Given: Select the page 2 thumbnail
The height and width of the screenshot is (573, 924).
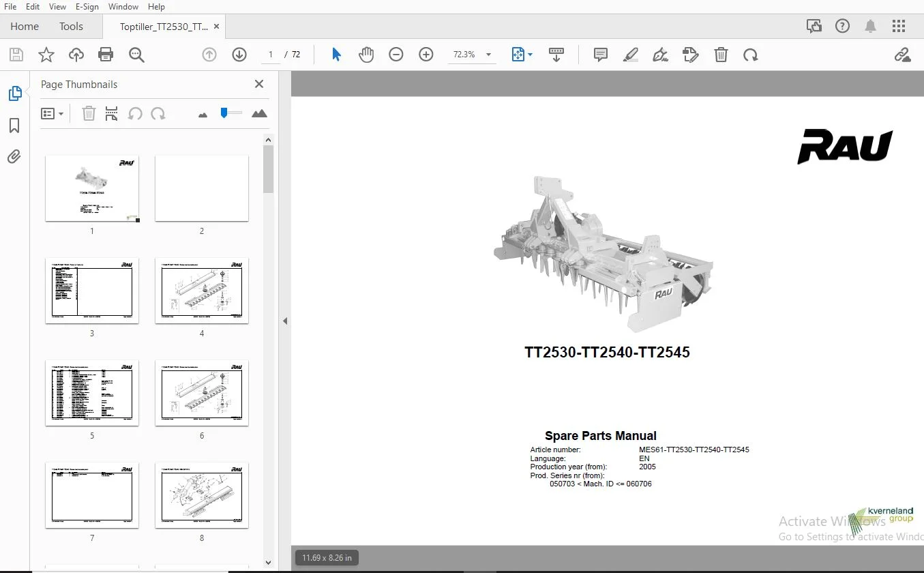Looking at the screenshot, I should click(x=202, y=188).
